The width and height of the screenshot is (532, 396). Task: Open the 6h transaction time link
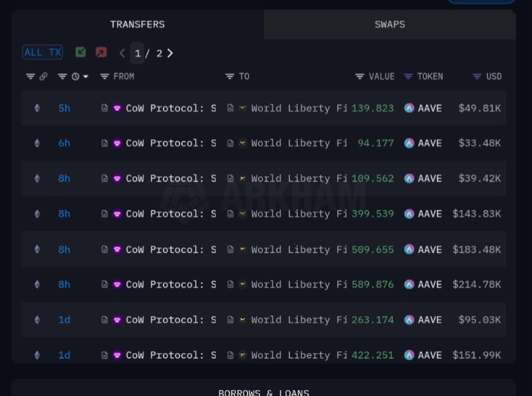pos(64,143)
